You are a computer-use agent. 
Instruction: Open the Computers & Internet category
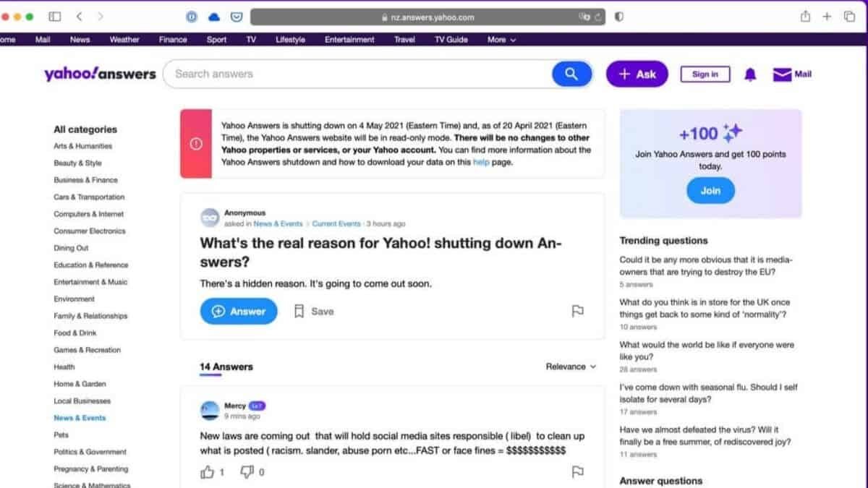[x=88, y=214]
